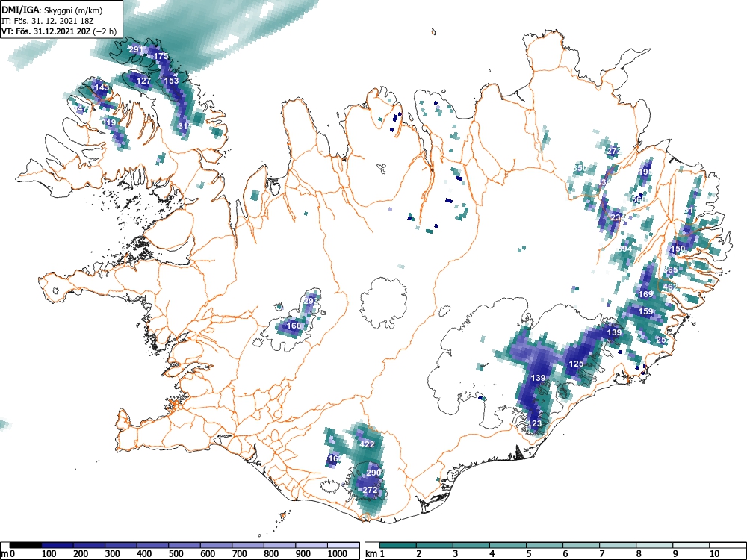Click the visibility value "422" on the map

pyautogui.click(x=367, y=445)
